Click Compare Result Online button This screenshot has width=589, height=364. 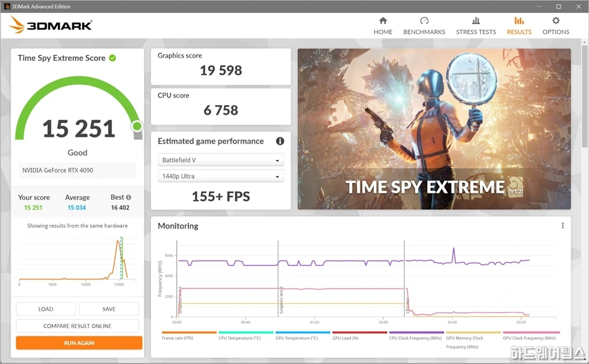pos(78,326)
